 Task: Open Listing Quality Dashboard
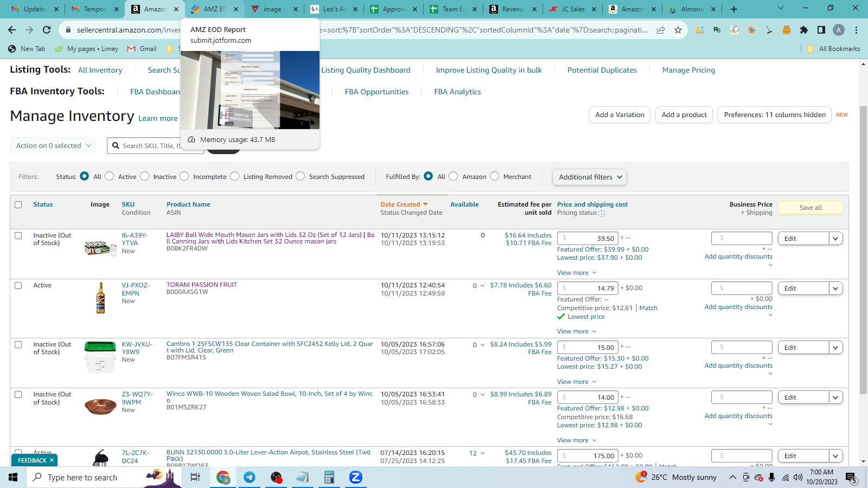(366, 70)
